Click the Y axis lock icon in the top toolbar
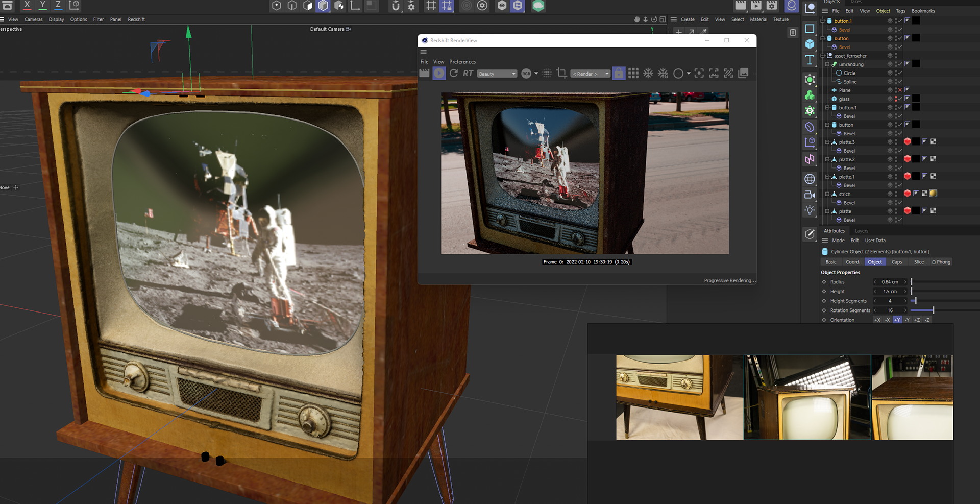 [43, 5]
